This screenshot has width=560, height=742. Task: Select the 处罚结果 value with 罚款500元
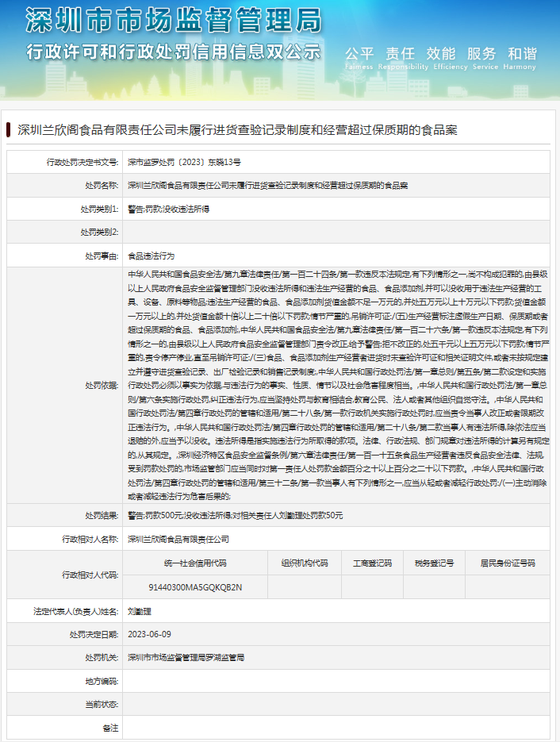pos(235,515)
